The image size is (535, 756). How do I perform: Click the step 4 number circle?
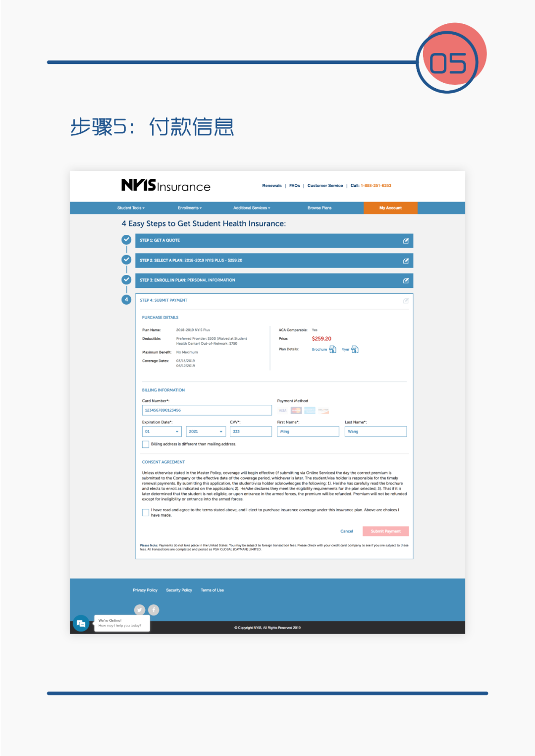click(126, 299)
